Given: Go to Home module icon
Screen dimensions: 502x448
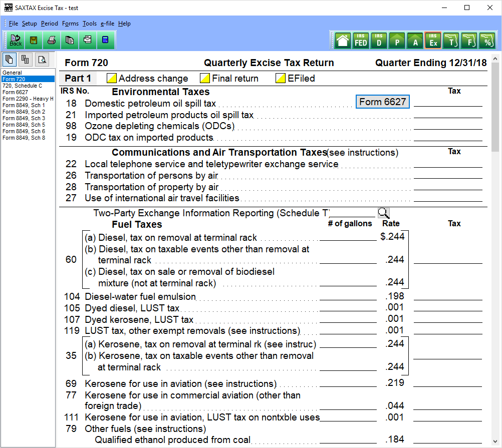Looking at the screenshot, I should pos(343,41).
